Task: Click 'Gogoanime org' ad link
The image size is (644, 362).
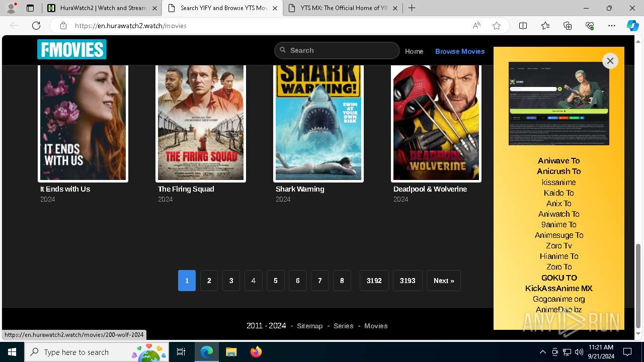Action: tap(558, 299)
